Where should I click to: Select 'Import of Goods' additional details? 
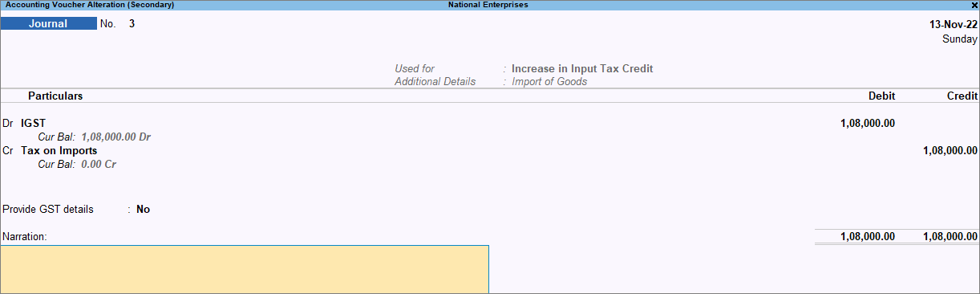click(x=549, y=81)
